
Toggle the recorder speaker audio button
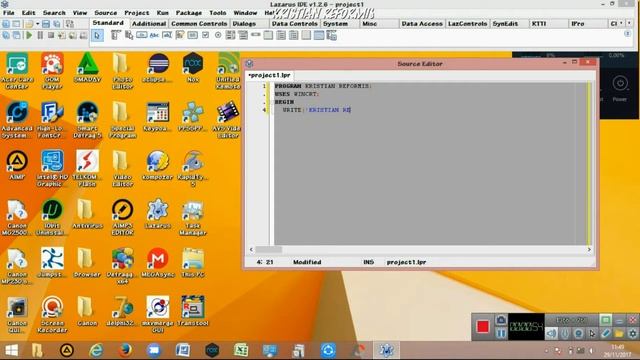[551, 333]
